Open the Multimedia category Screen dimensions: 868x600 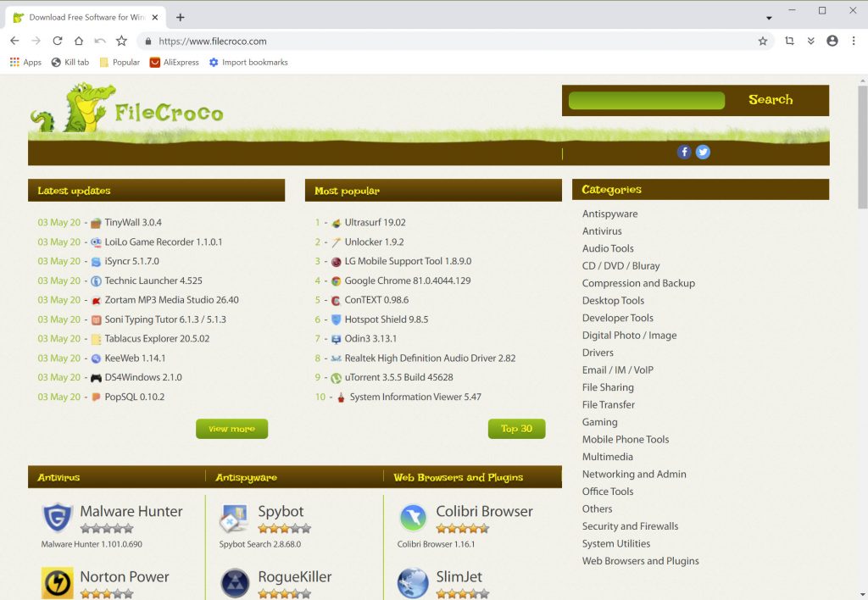tap(607, 457)
